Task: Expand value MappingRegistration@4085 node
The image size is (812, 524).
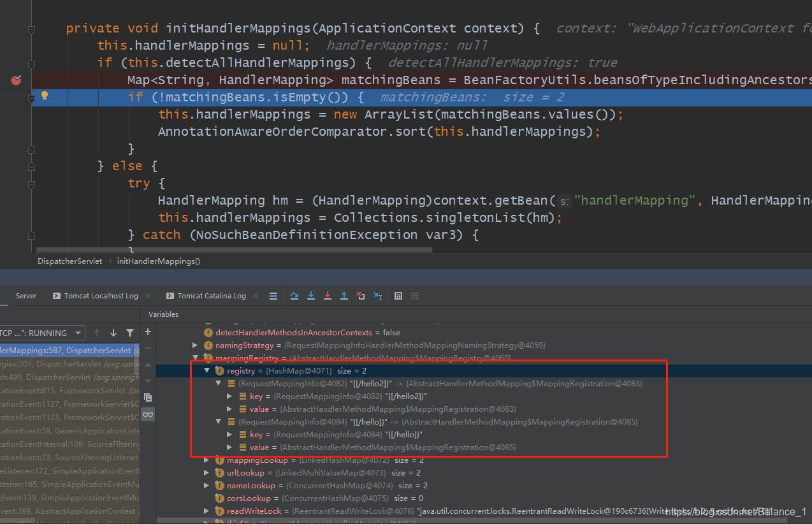Action: (230, 448)
